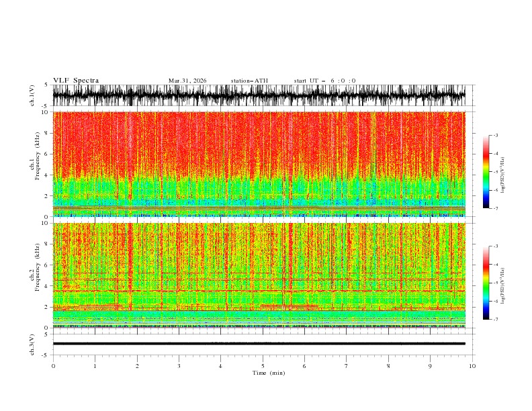Click the ch.3(V) axis label
The width and height of the screenshot is (532, 411).
click(32, 345)
